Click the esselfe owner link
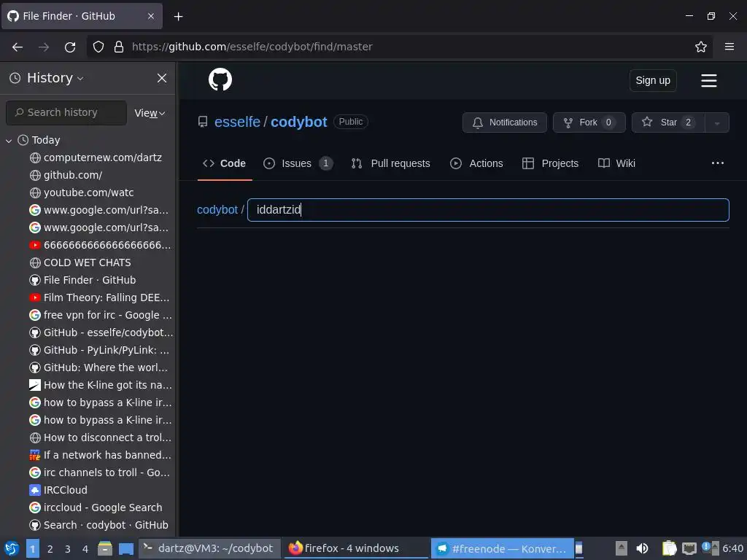The height and width of the screenshot is (560, 747). click(x=237, y=122)
